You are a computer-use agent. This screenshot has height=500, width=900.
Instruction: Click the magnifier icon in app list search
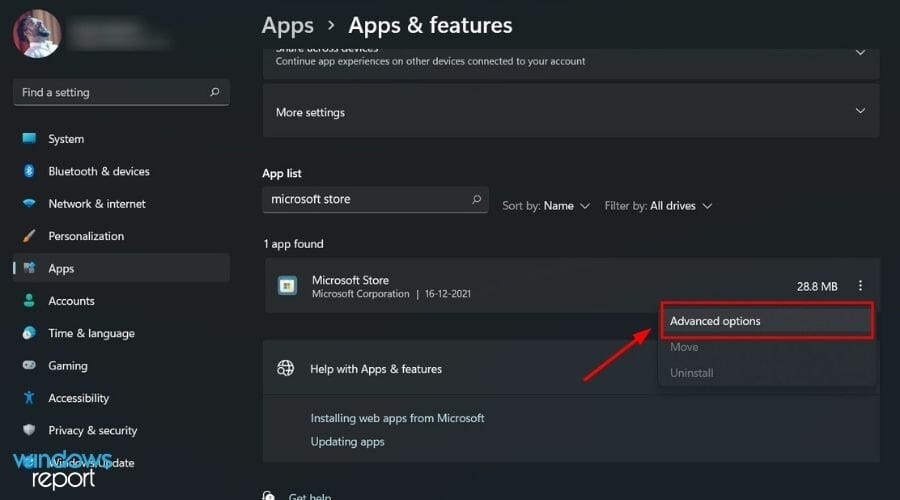coord(476,199)
